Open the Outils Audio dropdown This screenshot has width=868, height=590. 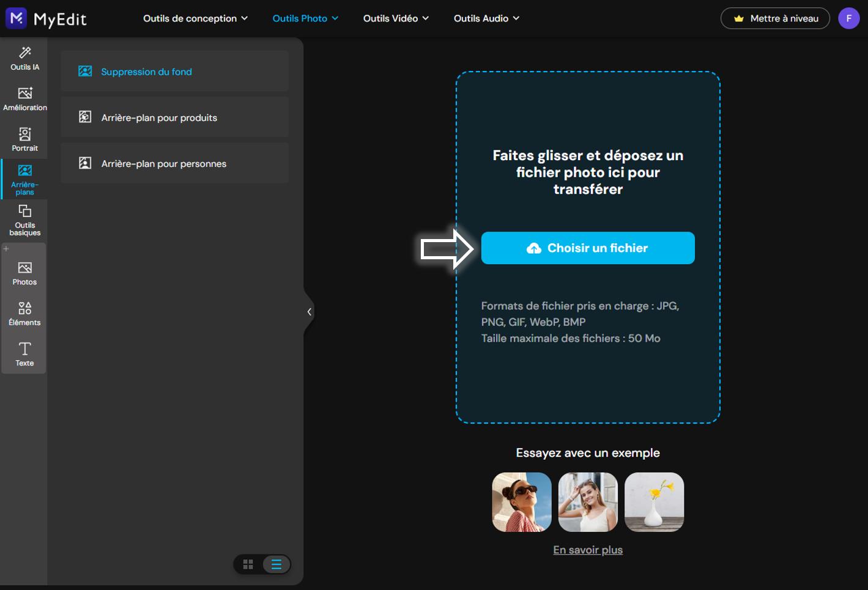[x=486, y=18]
